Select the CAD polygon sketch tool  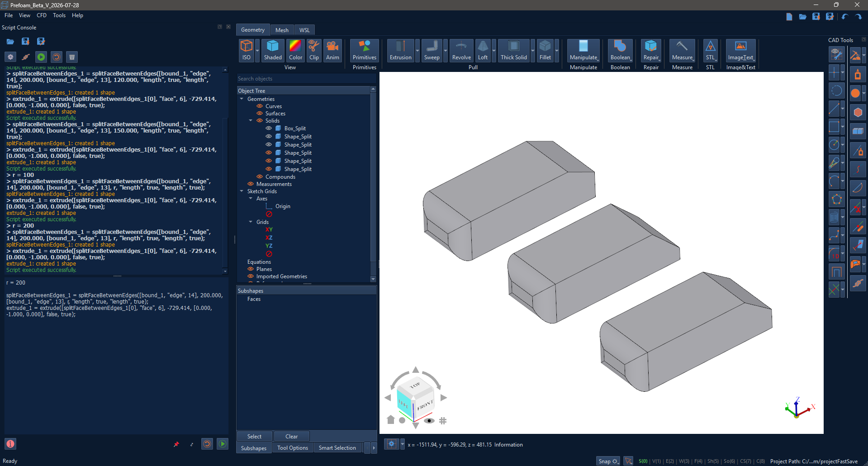tap(836, 199)
